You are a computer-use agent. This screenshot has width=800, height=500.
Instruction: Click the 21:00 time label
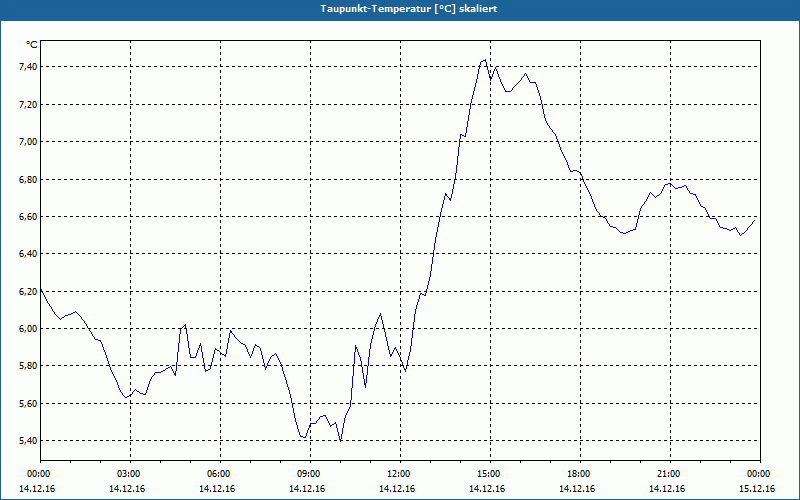tap(668, 474)
